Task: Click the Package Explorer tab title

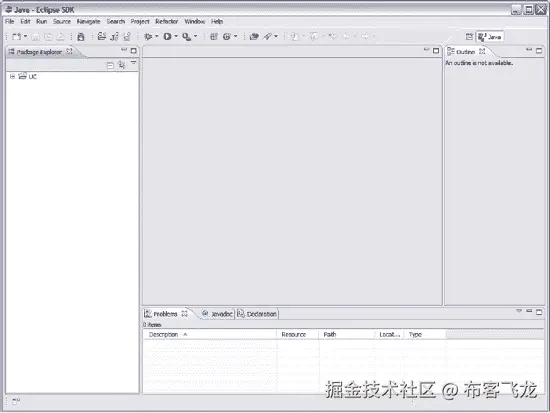Action: [39, 52]
